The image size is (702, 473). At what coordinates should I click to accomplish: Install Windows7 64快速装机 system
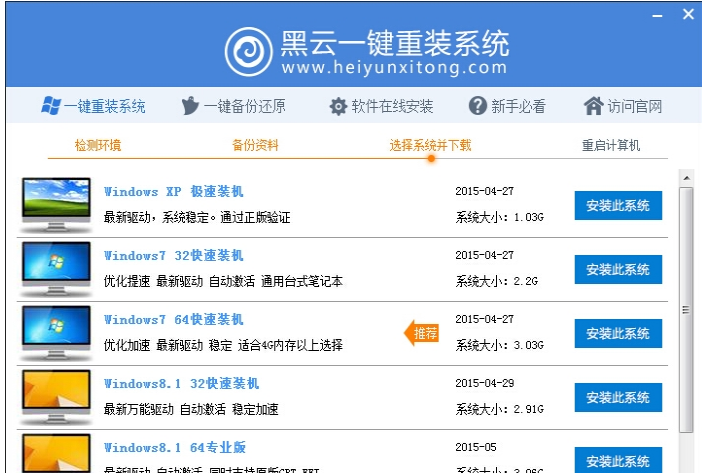[x=618, y=333]
